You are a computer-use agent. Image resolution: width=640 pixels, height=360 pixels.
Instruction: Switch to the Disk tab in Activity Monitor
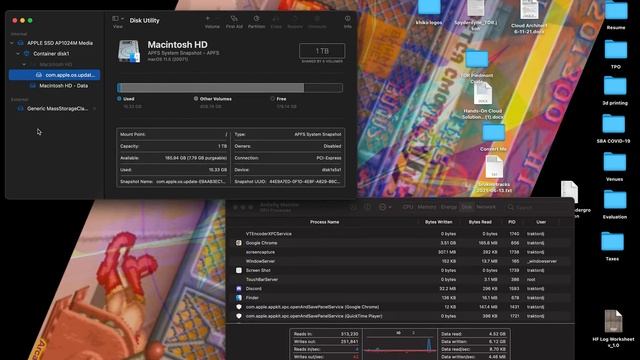pos(467,207)
